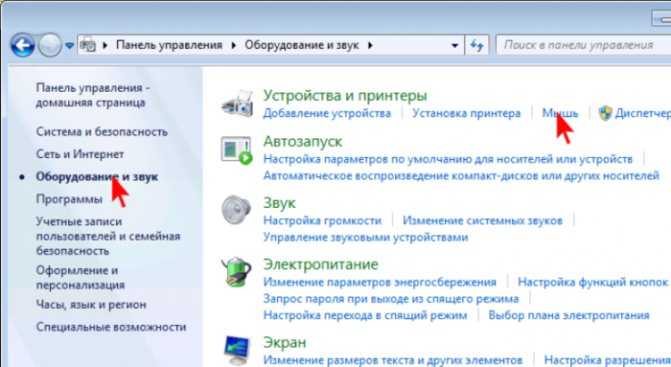The width and height of the screenshot is (671, 367).
Task: Select Программы in the left sidebar
Action: [69, 199]
